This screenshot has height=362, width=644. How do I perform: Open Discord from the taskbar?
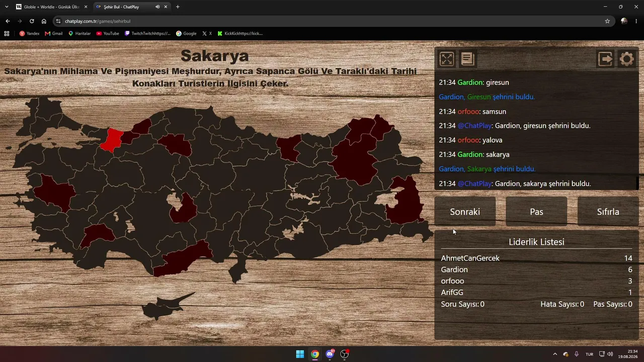coord(330,354)
